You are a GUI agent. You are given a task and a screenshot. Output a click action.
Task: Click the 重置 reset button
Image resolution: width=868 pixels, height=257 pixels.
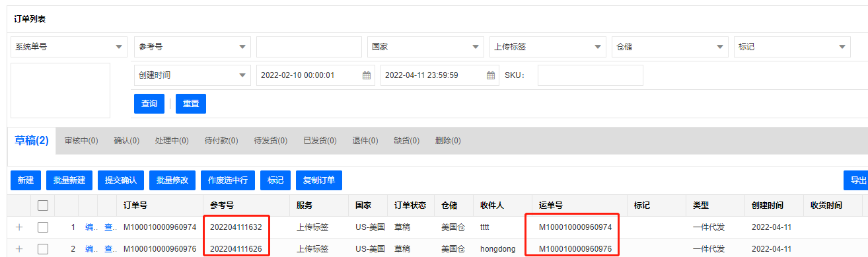(191, 104)
